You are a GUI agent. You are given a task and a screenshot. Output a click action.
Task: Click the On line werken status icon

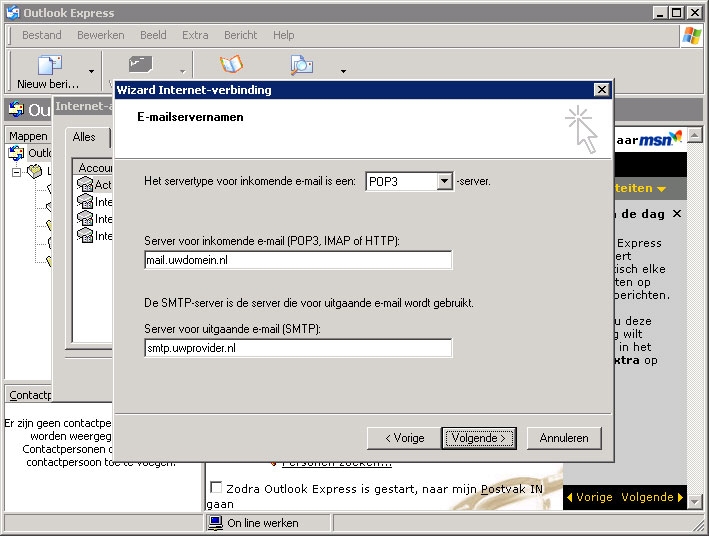215,523
